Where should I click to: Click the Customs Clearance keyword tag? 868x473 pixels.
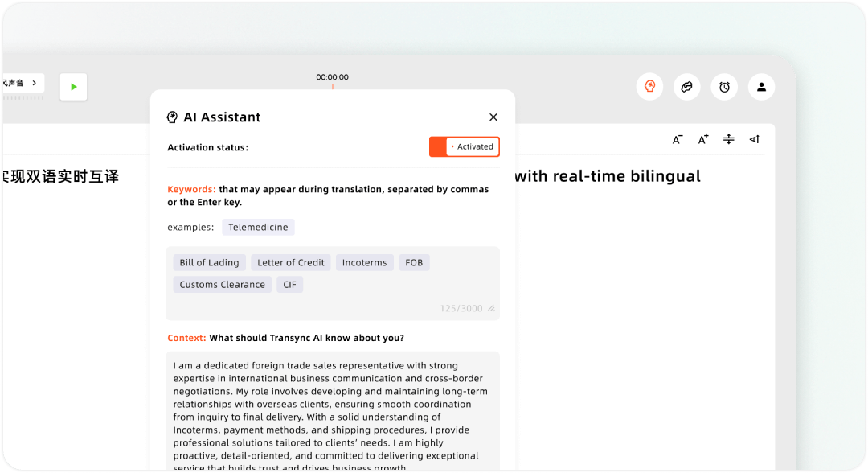tap(222, 285)
